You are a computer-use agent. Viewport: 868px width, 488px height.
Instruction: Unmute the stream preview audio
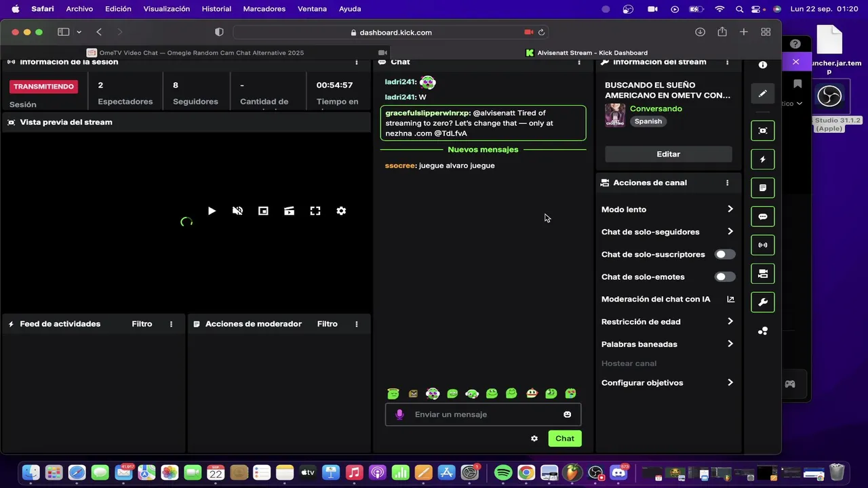[237, 211]
